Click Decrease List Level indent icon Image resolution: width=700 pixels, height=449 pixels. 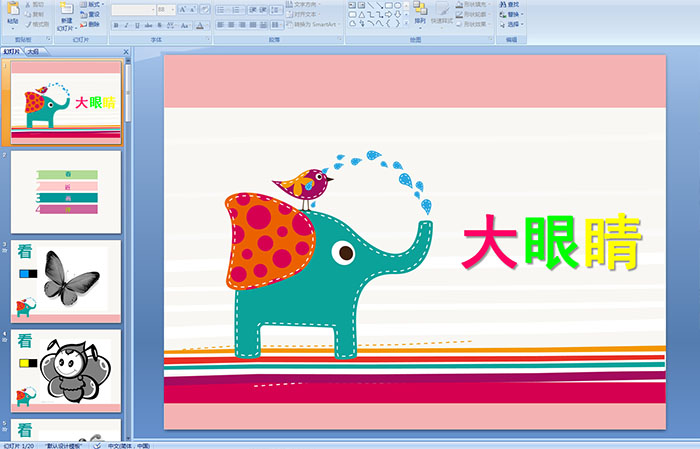253,10
